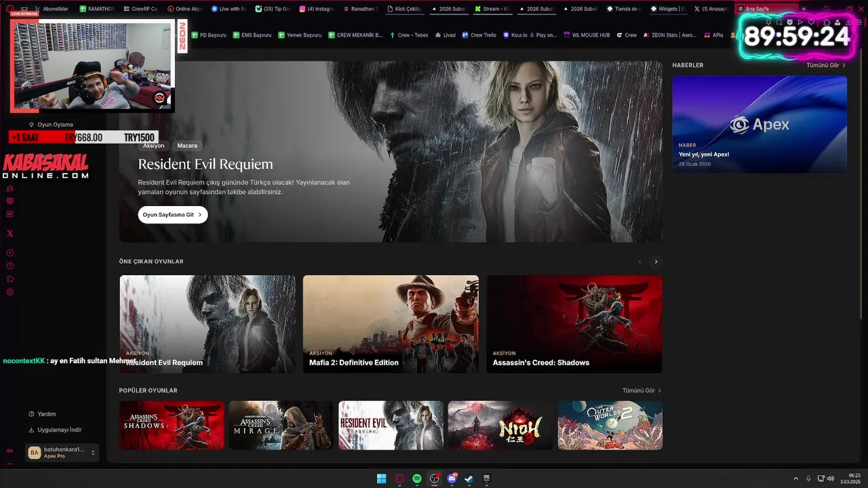The width and height of the screenshot is (868, 488).
Task: Click the Oyun Oylama lightbulb icon
Action: 31,125
